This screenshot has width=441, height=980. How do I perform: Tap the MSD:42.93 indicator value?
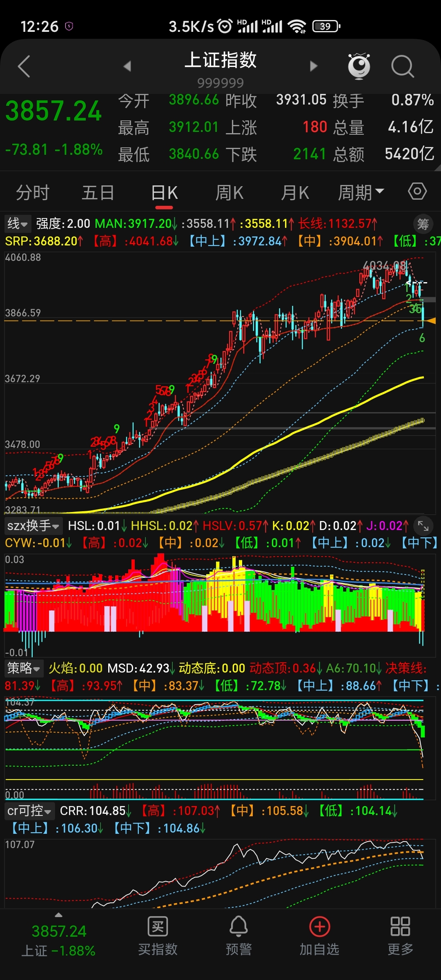pyautogui.click(x=141, y=668)
